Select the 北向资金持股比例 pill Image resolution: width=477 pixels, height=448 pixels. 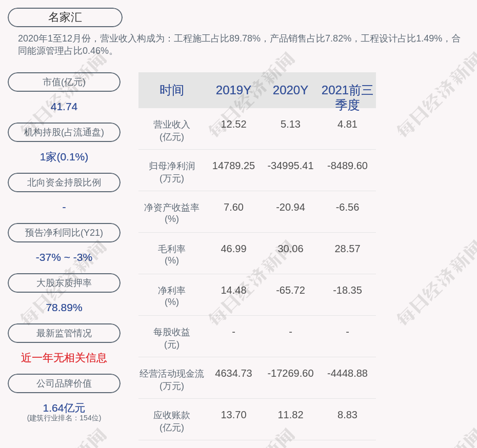coord(64,182)
